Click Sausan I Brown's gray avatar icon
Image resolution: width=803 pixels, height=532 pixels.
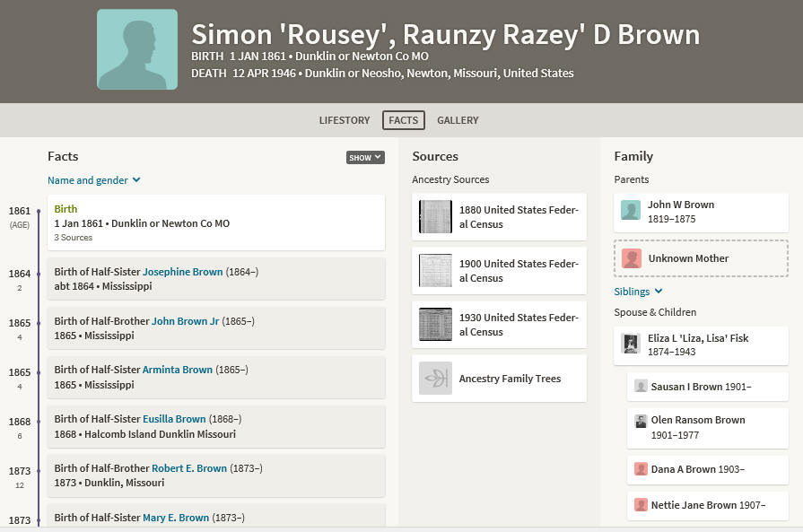click(641, 386)
